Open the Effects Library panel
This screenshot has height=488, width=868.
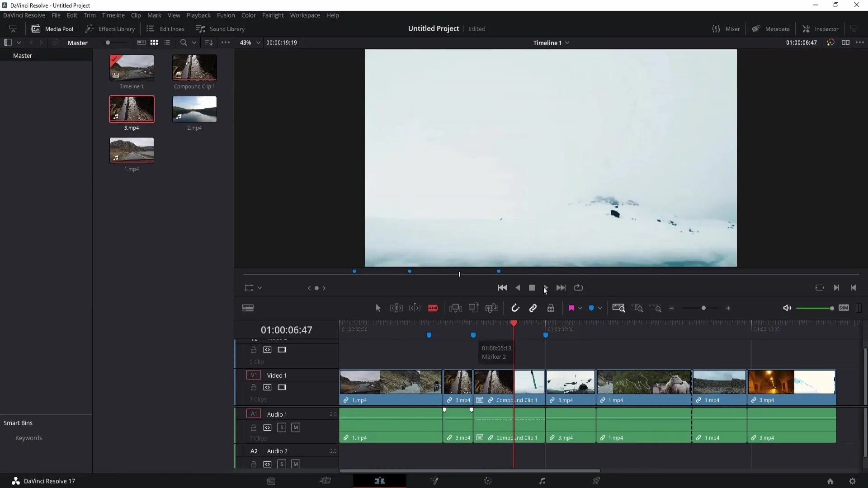[110, 28]
